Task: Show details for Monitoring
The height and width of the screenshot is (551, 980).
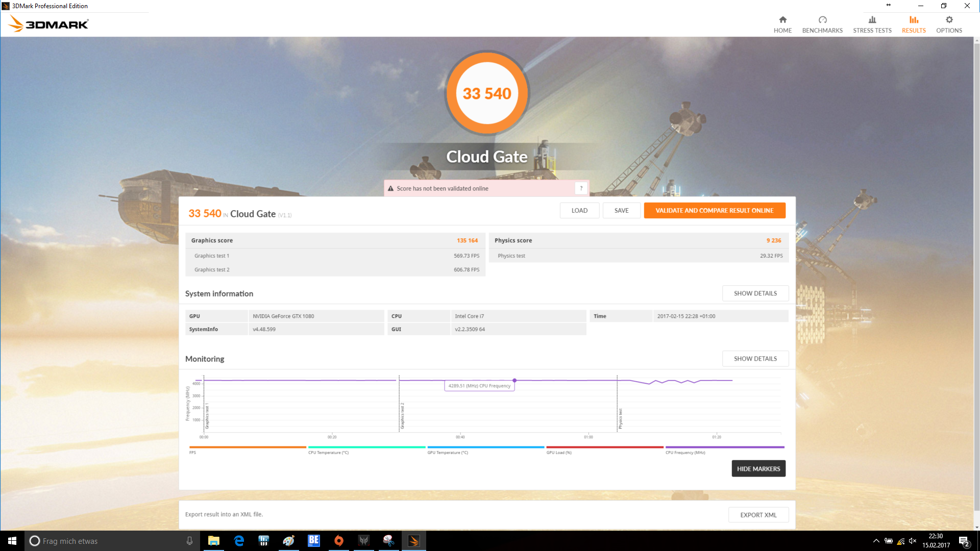Action: tap(755, 359)
